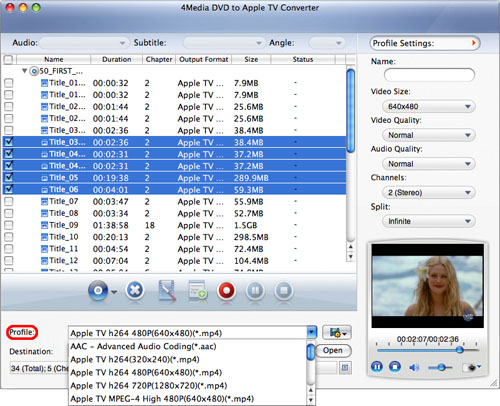Image resolution: width=500 pixels, height=406 pixels.
Task: Click the preview video thumbnail
Action: (427, 286)
